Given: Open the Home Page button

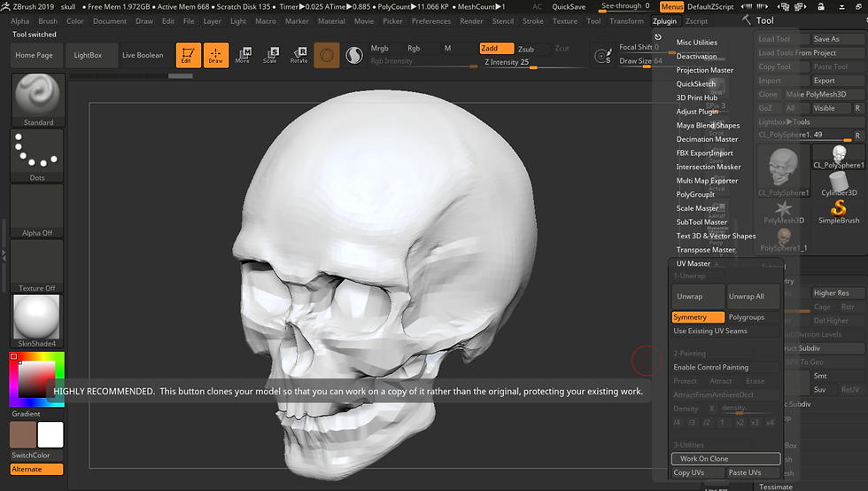Looking at the screenshot, I should click(x=35, y=56).
